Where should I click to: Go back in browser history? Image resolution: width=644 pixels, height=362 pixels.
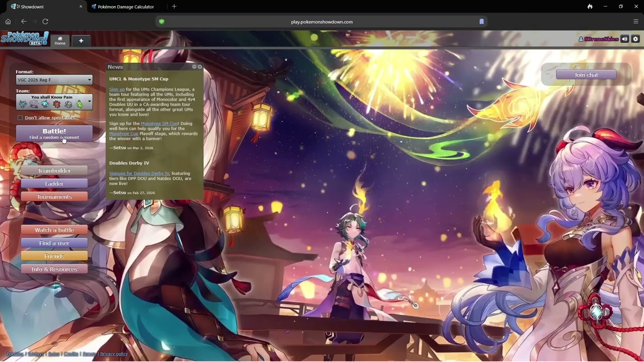pyautogui.click(x=24, y=22)
